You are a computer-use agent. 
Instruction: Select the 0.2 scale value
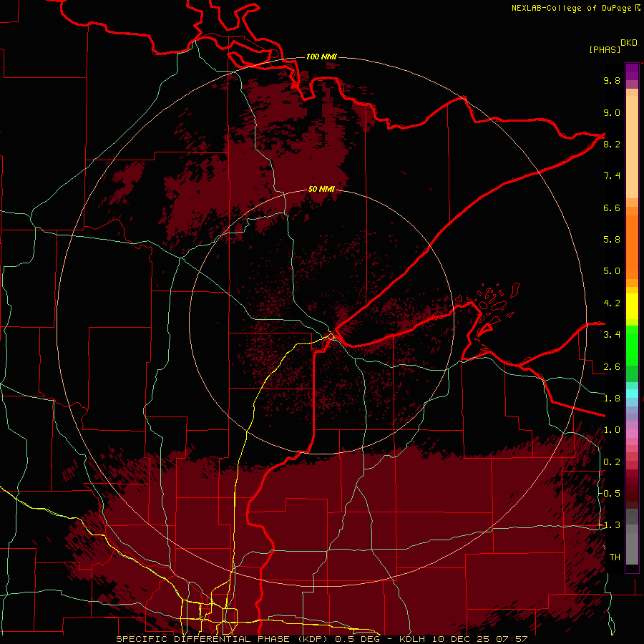coord(612,462)
